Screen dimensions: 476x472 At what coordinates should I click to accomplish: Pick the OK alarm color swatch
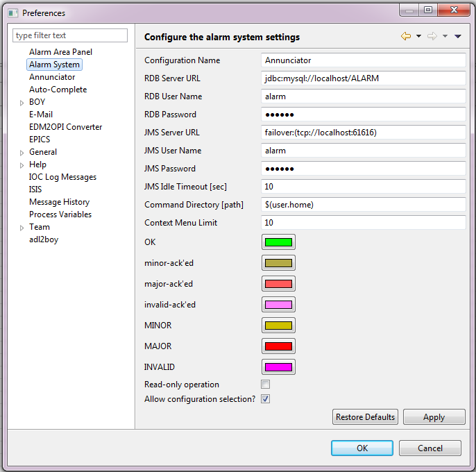click(278, 242)
